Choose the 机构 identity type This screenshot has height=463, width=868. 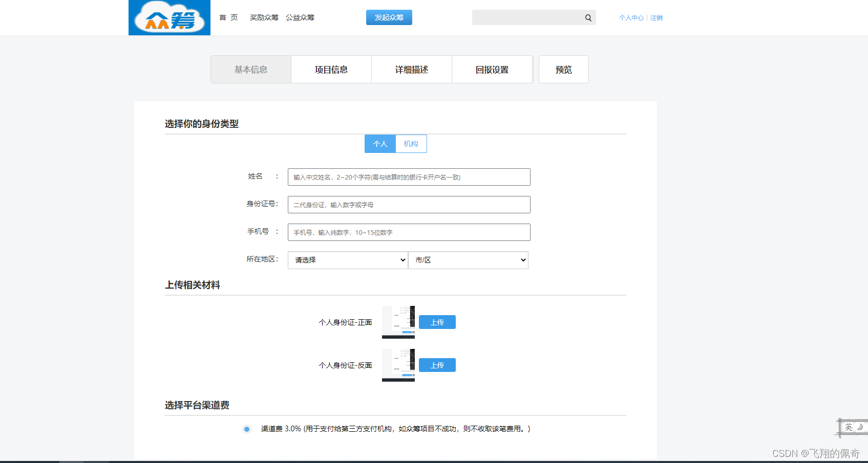[x=411, y=144]
